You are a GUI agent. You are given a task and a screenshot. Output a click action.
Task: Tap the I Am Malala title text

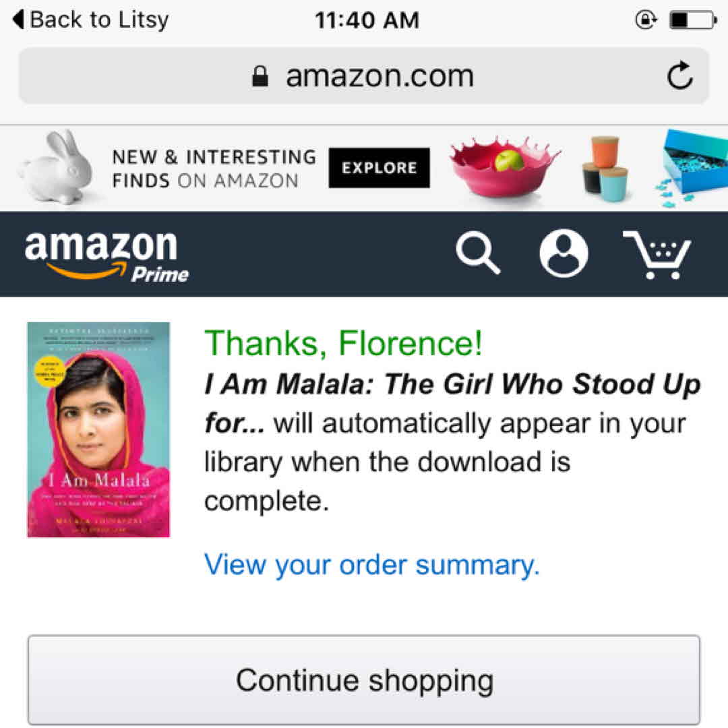(x=452, y=385)
